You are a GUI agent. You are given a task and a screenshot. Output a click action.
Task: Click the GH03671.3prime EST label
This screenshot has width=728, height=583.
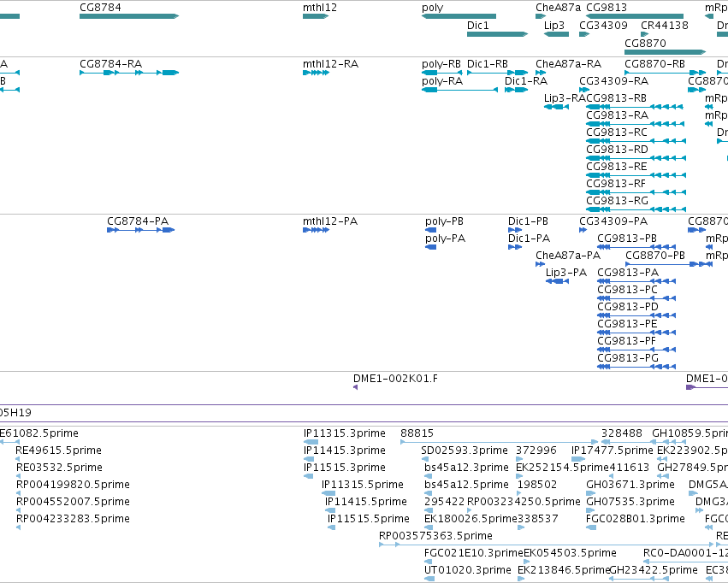tap(630, 485)
